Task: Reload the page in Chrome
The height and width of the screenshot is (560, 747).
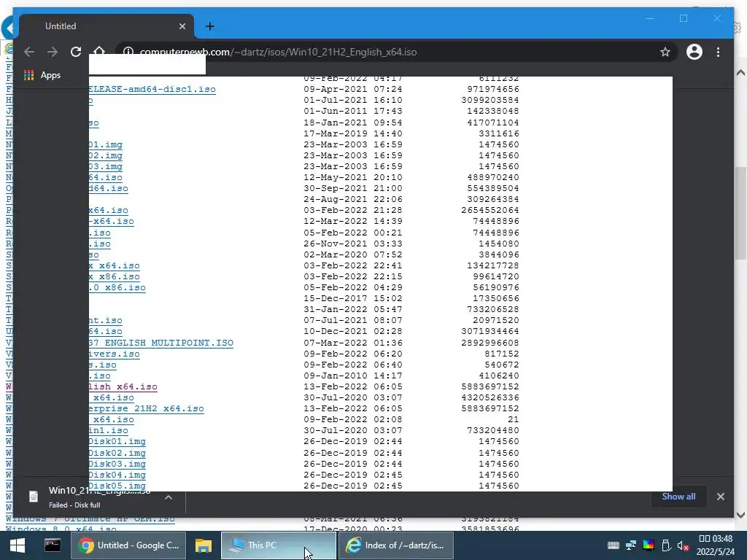Action: tap(76, 52)
